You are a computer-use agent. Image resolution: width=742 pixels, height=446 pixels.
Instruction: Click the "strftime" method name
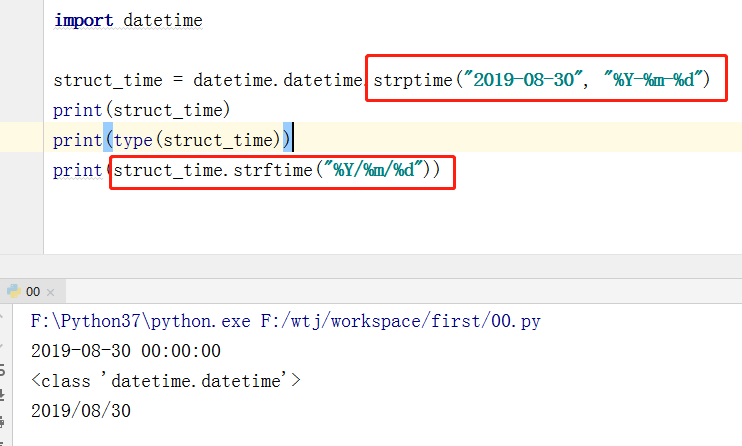coord(273,170)
